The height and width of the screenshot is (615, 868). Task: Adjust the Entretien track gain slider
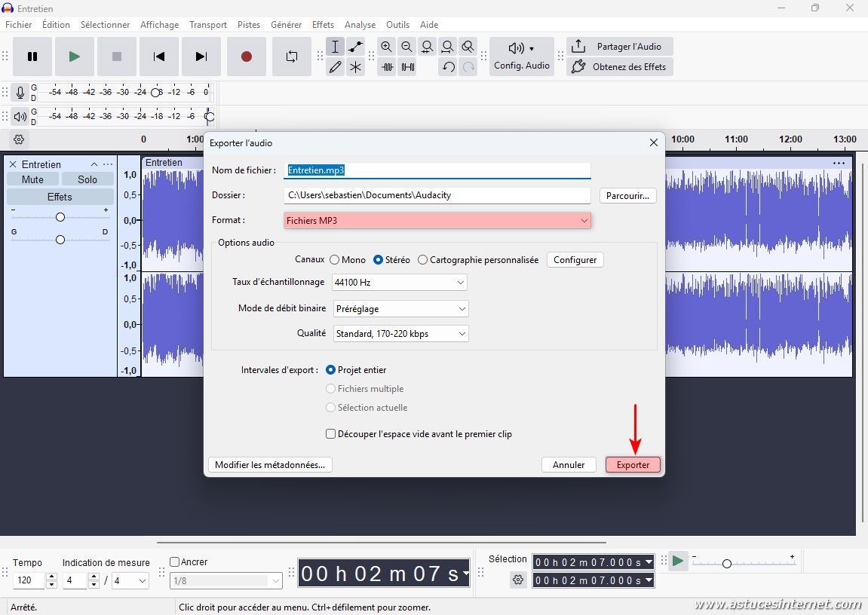click(x=60, y=217)
